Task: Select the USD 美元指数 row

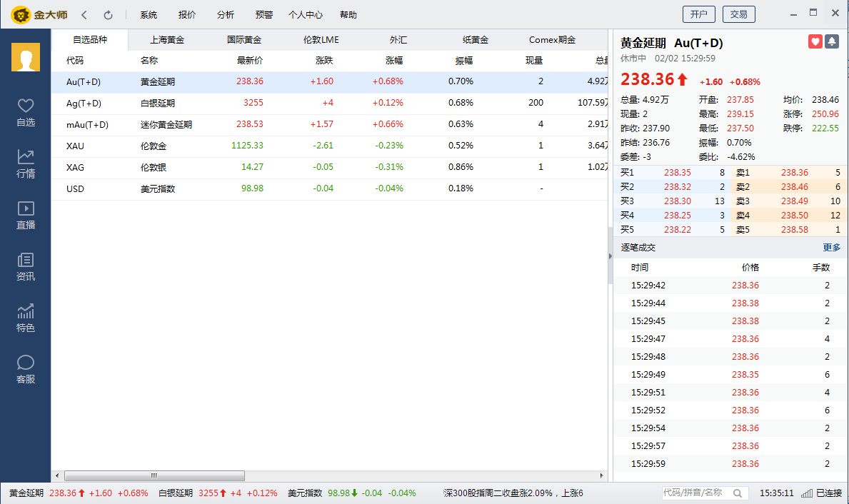Action: [330, 188]
